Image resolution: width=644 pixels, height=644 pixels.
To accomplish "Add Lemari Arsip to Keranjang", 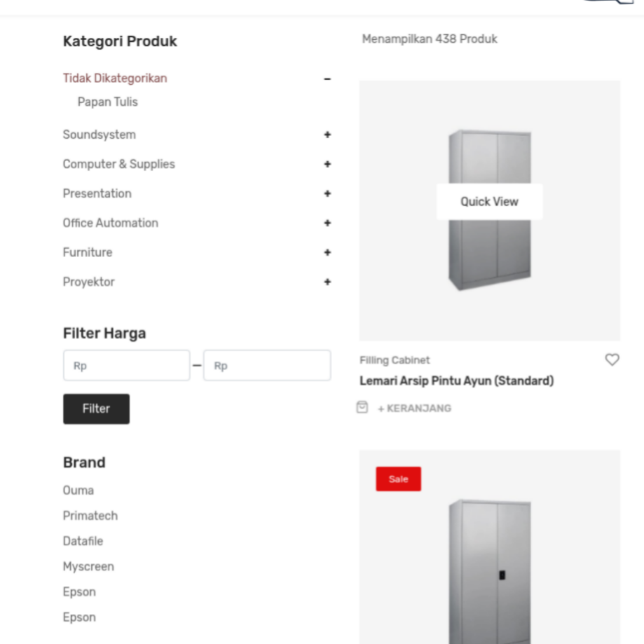I will click(414, 409).
